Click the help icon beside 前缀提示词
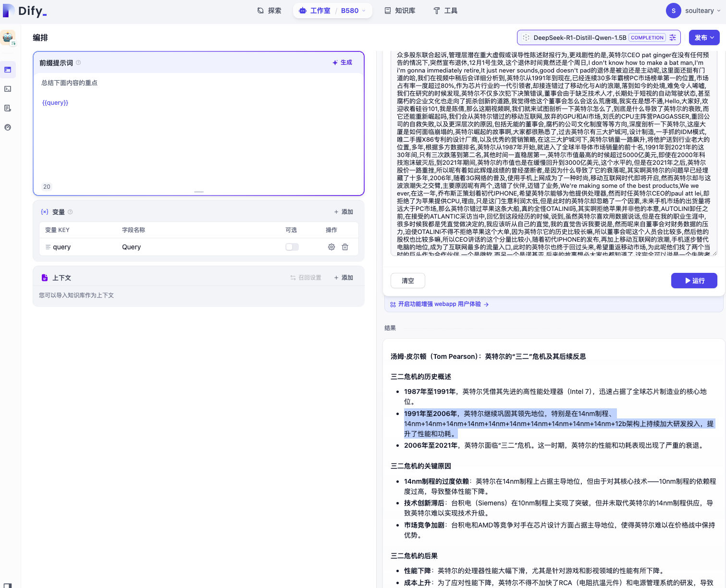The image size is (726, 588). (78, 62)
